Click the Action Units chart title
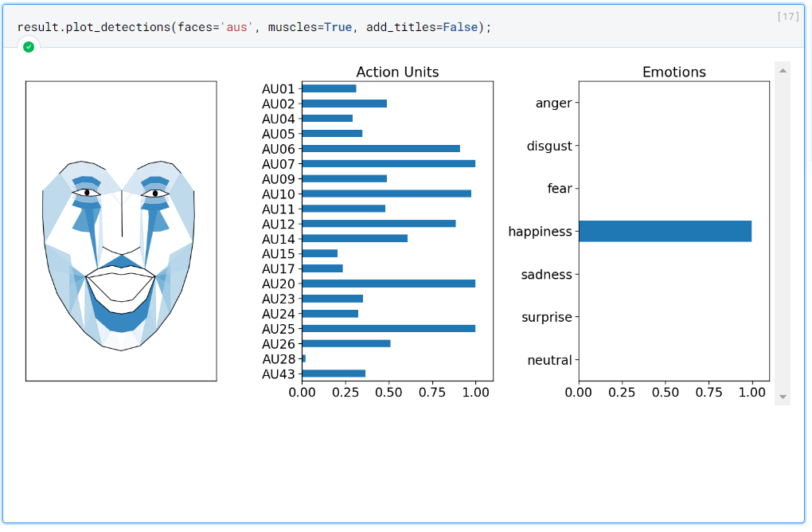The image size is (812, 532). click(x=397, y=72)
